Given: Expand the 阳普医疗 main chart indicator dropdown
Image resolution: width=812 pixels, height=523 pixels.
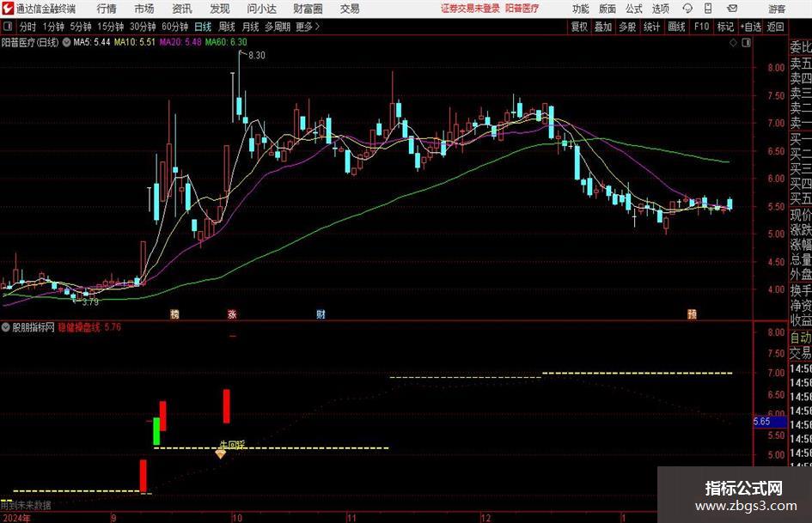Looking at the screenshot, I should pos(66,42).
